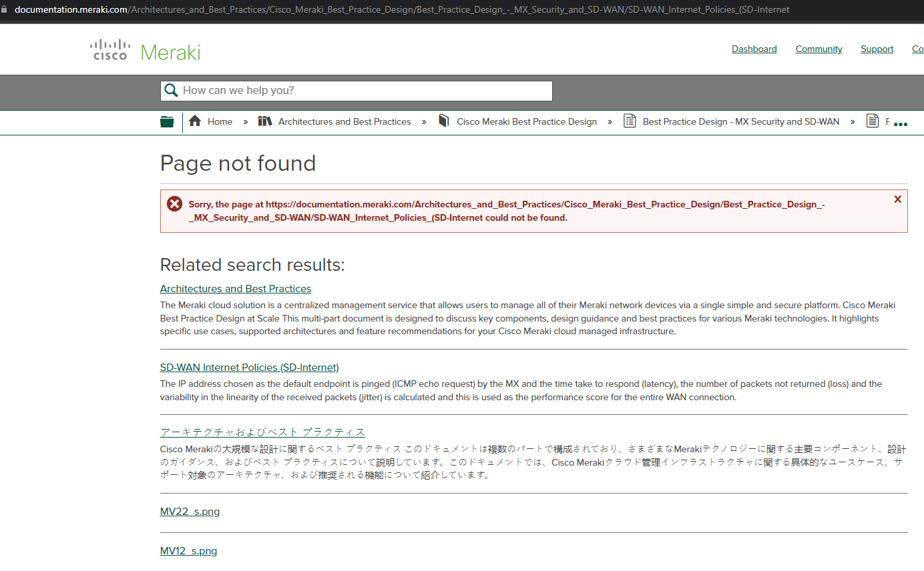The height and width of the screenshot is (571, 924).
Task: Open the Support navigation link
Action: point(877,49)
